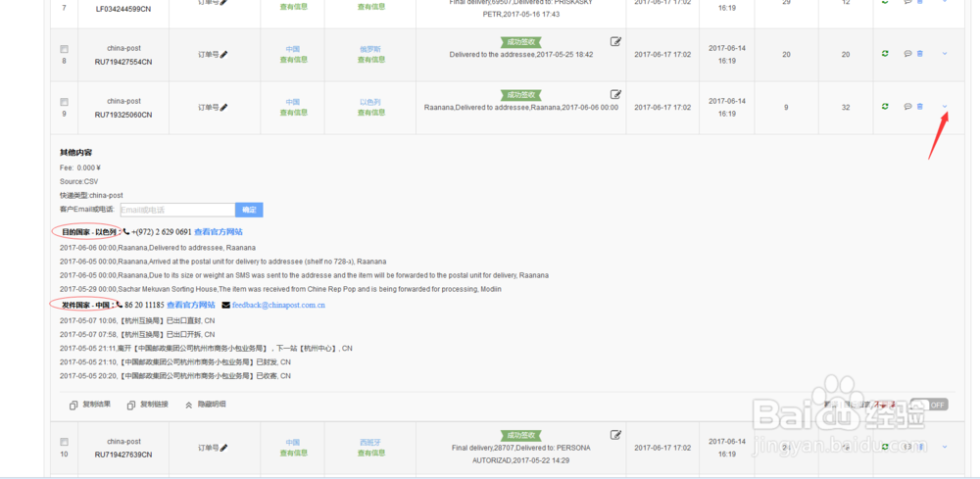Open Israel's 查看官方网站 link
The image size is (980, 479).
(219, 232)
